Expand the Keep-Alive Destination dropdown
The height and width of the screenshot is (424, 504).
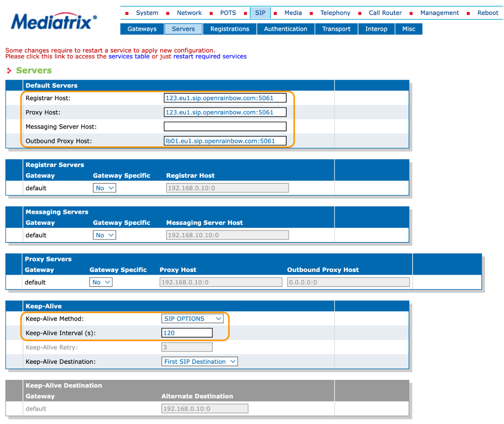pos(200,362)
